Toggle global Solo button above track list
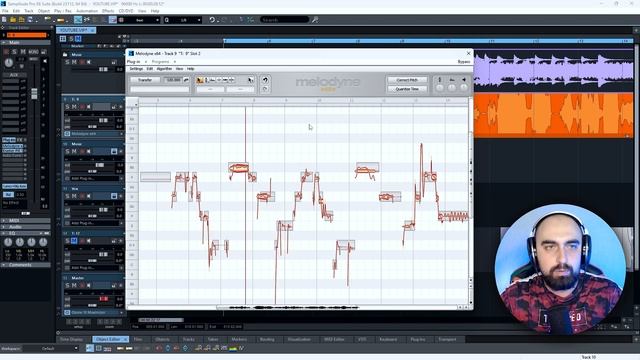 tap(71, 39)
